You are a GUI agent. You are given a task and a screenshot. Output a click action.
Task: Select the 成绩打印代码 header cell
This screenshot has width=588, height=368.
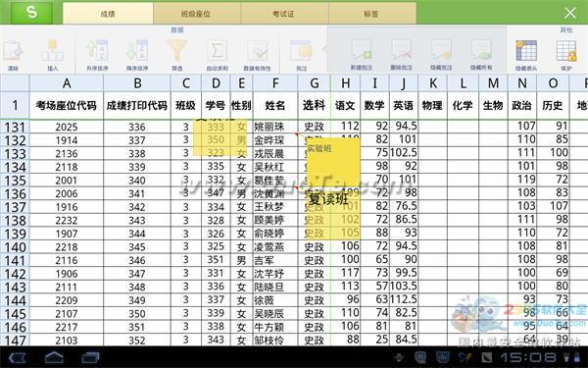(x=137, y=106)
